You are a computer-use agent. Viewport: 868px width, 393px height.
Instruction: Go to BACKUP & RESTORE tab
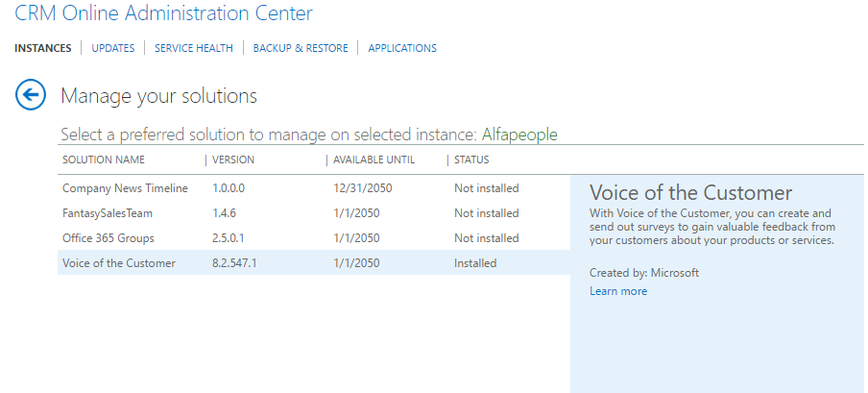point(301,48)
